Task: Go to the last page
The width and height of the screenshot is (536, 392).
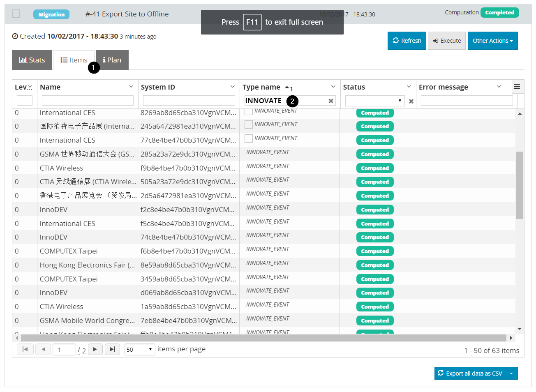Action: coord(113,349)
